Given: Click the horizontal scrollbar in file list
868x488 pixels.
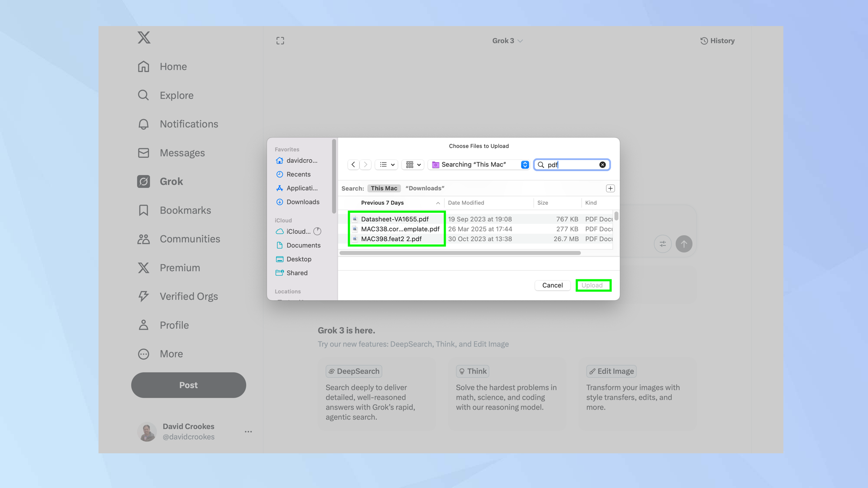Looking at the screenshot, I should (x=460, y=253).
